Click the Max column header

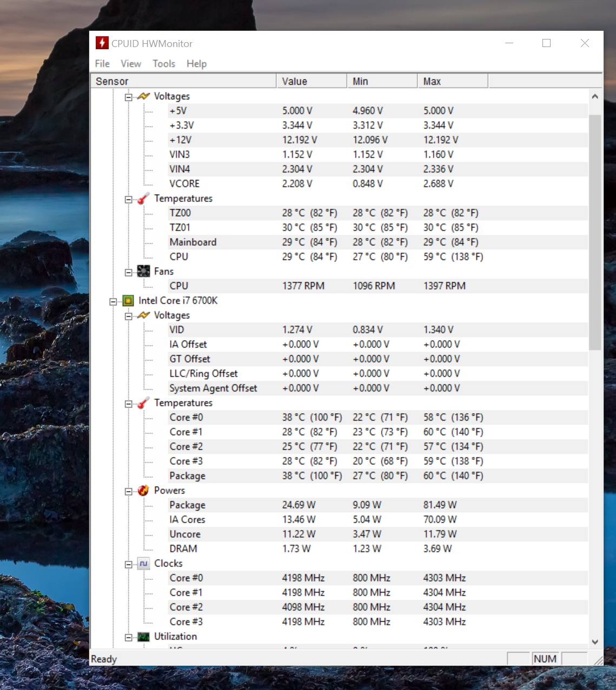453,81
